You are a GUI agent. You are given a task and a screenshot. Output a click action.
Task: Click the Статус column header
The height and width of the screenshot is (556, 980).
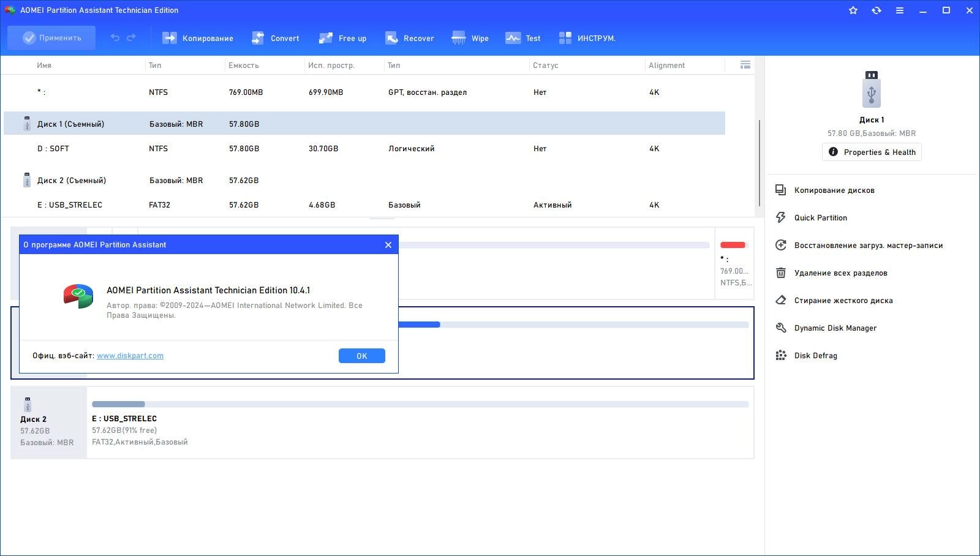tap(546, 66)
